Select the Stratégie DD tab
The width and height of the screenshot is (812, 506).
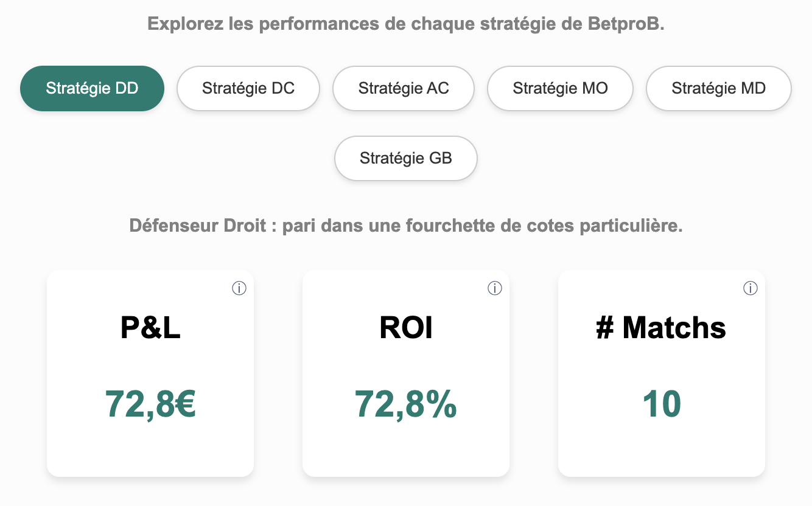pyautogui.click(x=93, y=88)
